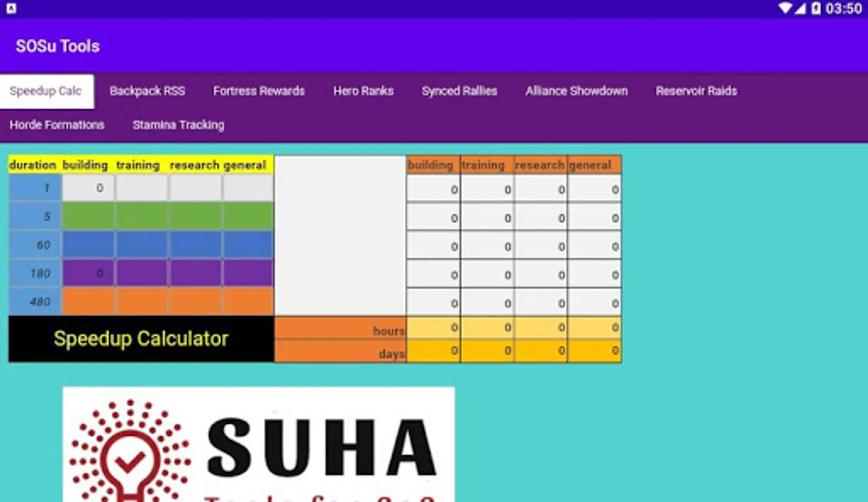Screen dimensions: 868x502
Task: Click the blue general cell in row 60
Action: point(248,245)
